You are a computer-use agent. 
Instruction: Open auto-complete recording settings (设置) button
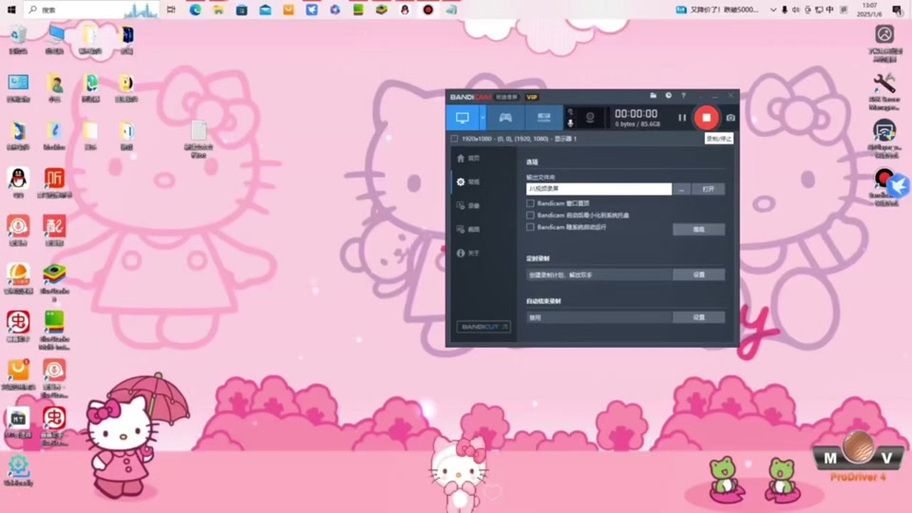(699, 317)
